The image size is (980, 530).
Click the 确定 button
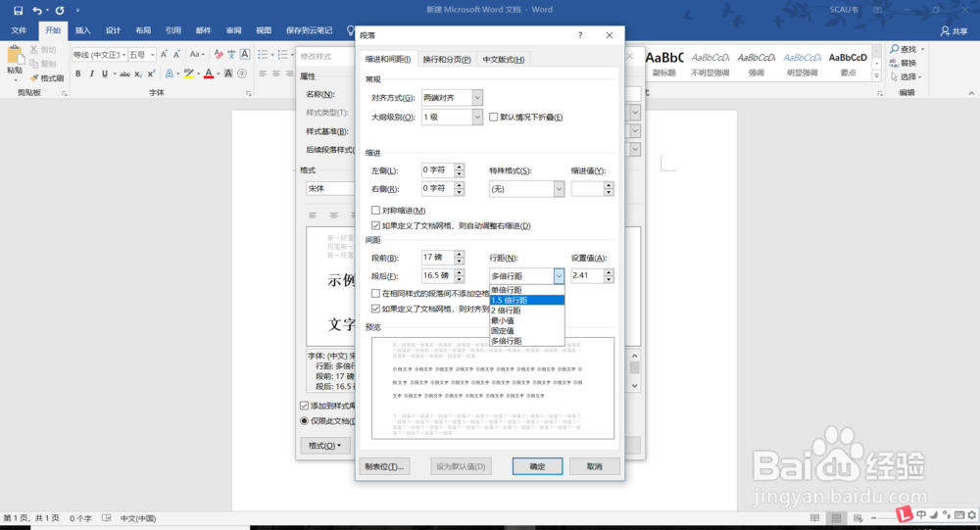coord(537,466)
